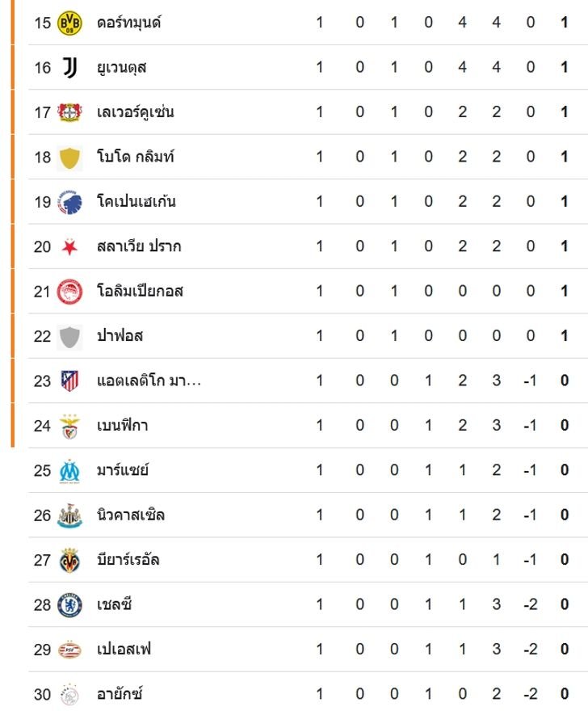Click the Bayer Leverkusen crest icon
This screenshot has height=711, width=588.
[x=70, y=112]
